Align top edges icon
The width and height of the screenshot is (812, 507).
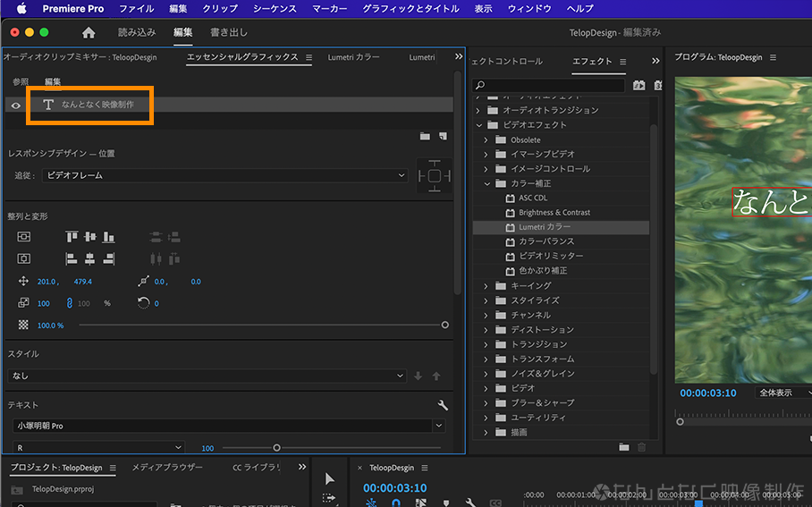pos(72,237)
